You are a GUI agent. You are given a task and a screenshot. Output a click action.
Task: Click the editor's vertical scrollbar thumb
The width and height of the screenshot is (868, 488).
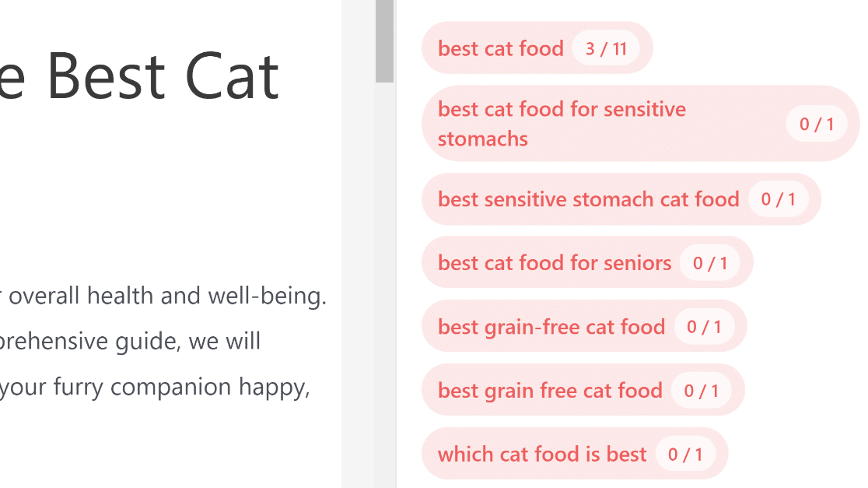(384, 39)
